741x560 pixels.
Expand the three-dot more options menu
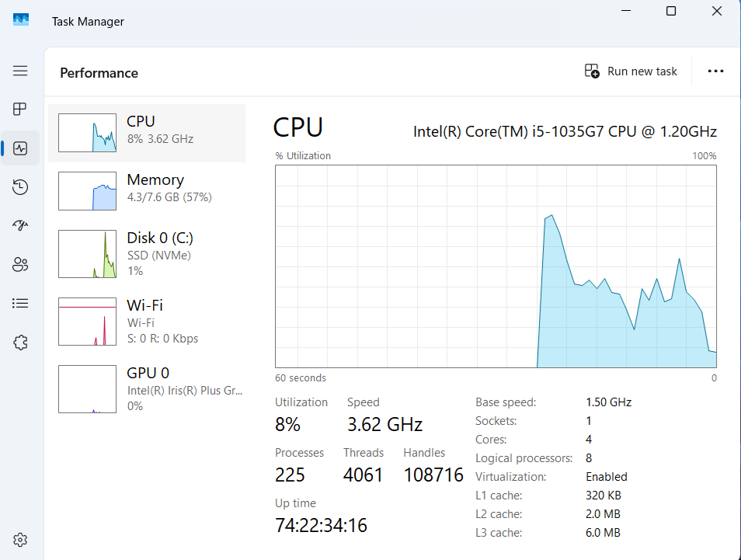click(715, 71)
